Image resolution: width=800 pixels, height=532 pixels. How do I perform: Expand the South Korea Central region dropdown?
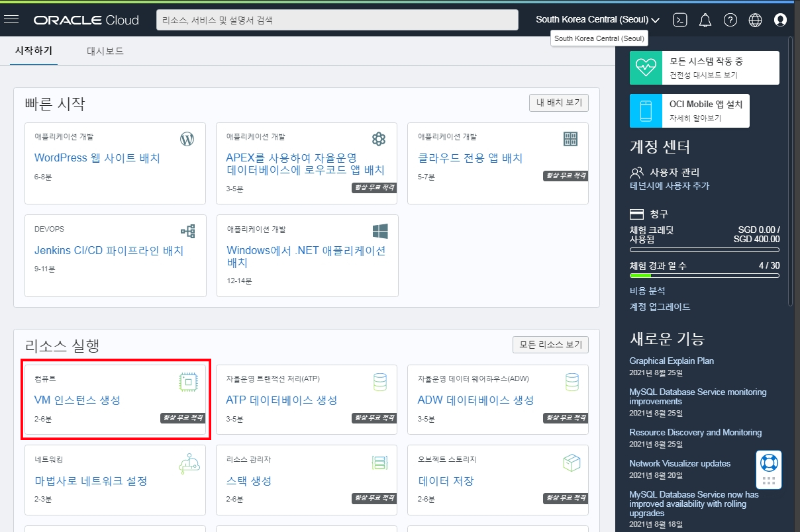coord(597,20)
